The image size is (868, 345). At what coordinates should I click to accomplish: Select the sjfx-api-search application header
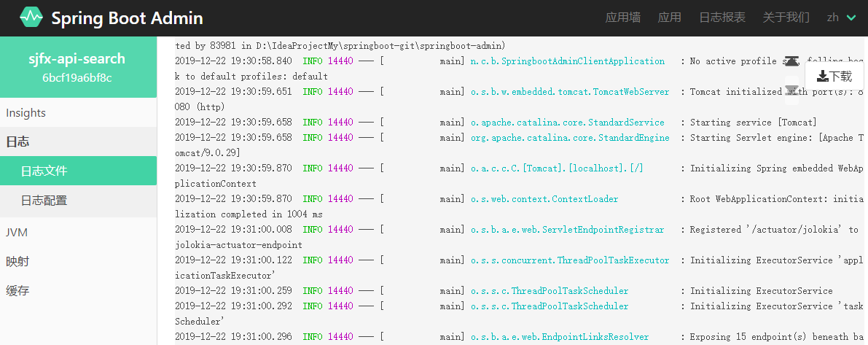tap(78, 67)
